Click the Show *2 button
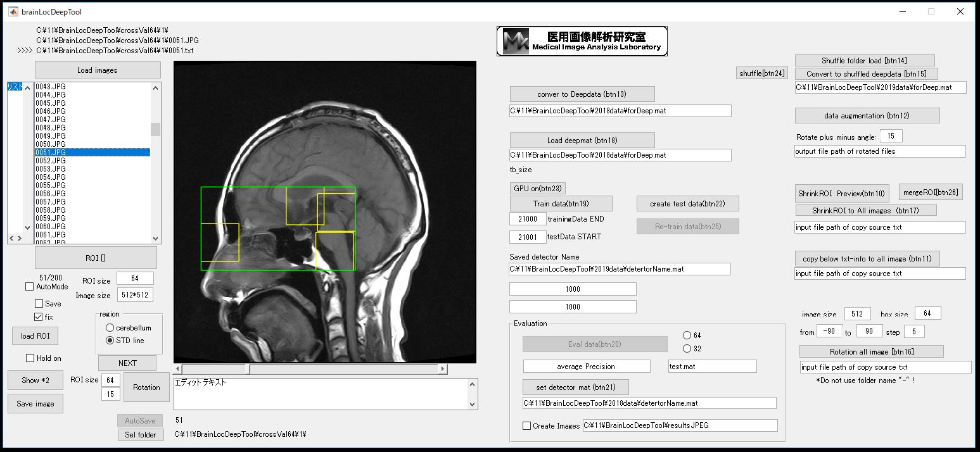 coord(35,380)
